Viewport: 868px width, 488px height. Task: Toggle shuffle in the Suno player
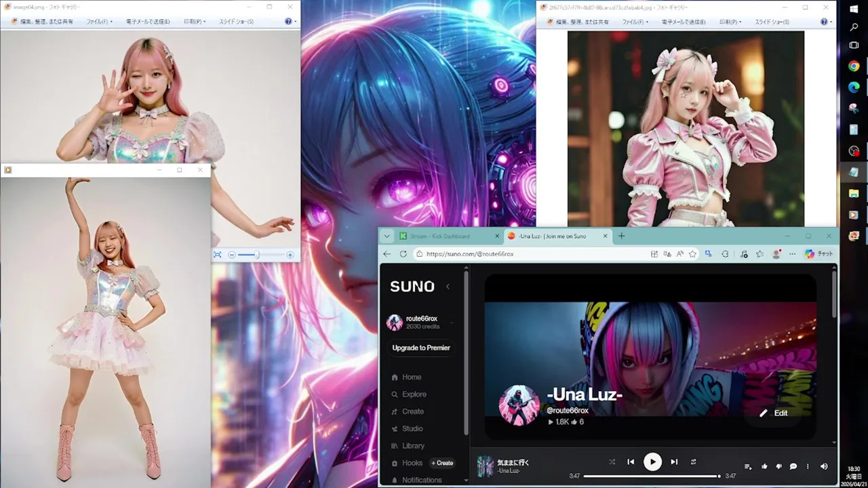point(612,462)
